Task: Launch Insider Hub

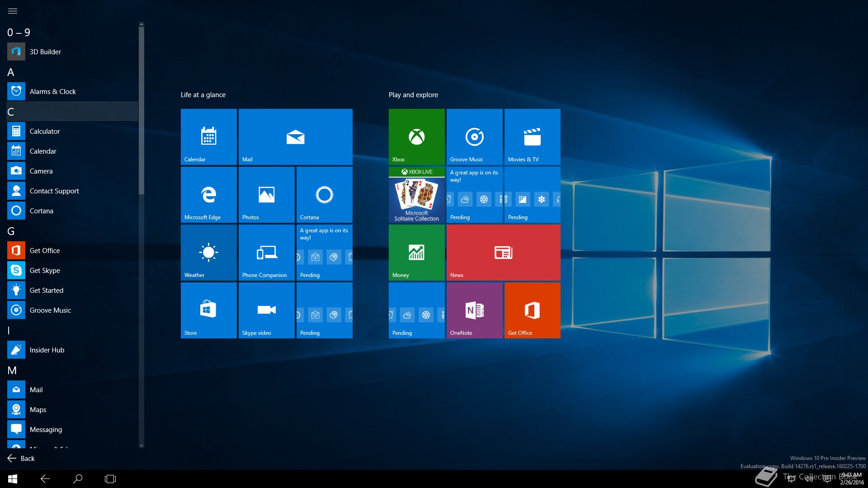Action: click(72, 350)
